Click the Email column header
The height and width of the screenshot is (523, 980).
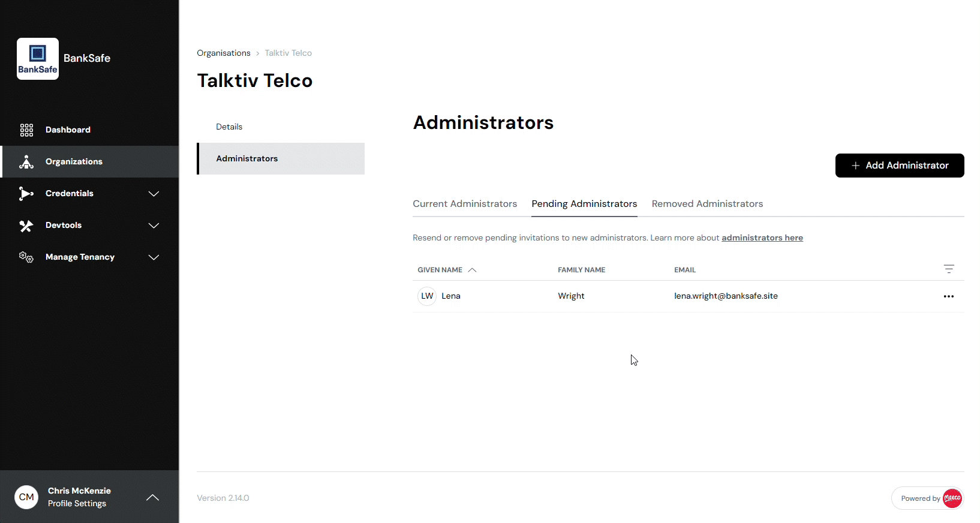pyautogui.click(x=685, y=270)
